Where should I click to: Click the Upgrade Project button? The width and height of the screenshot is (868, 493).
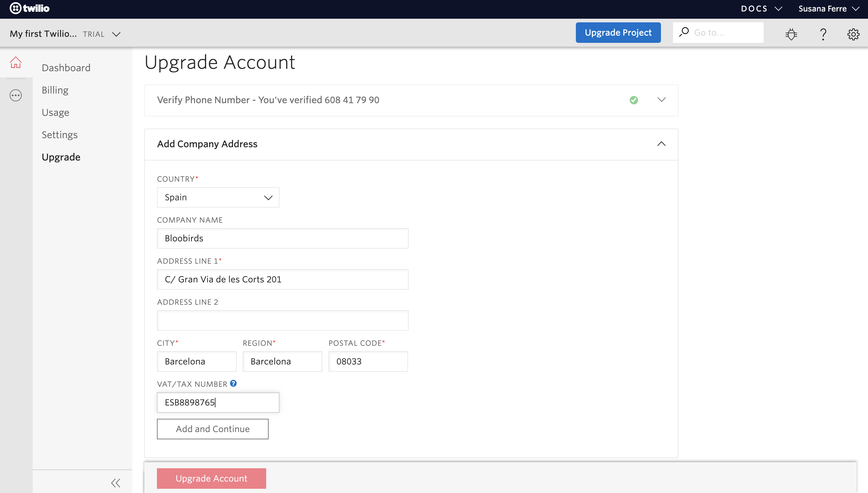(x=618, y=33)
